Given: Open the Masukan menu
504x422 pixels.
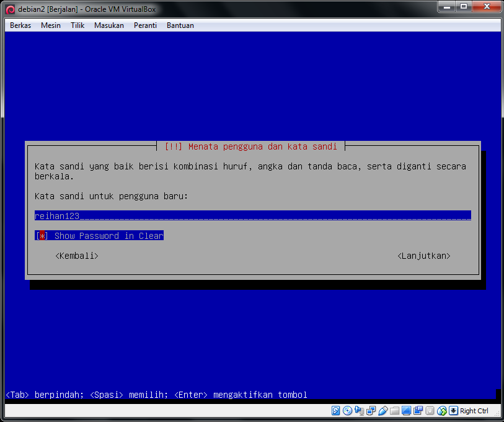Looking at the screenshot, I should tap(109, 25).
